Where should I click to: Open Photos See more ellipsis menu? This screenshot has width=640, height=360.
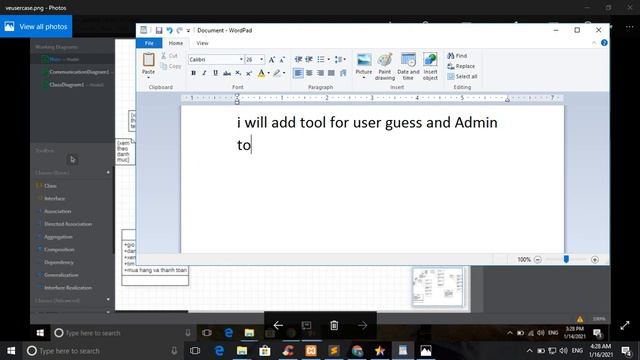point(629,27)
